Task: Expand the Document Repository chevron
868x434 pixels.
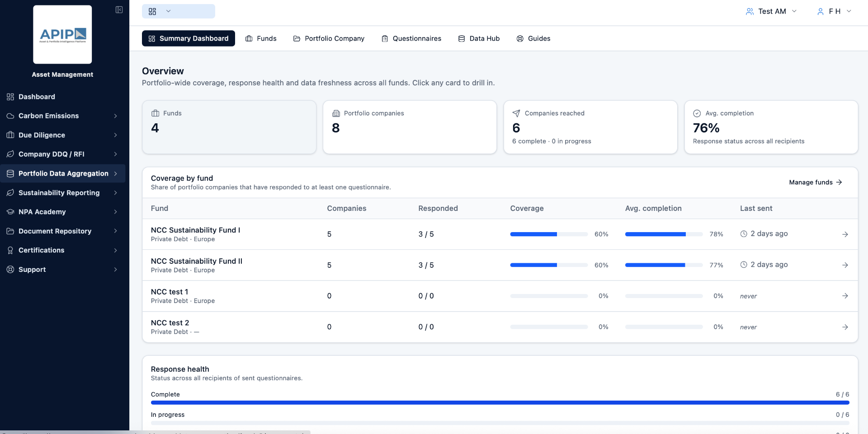Action: click(x=116, y=231)
